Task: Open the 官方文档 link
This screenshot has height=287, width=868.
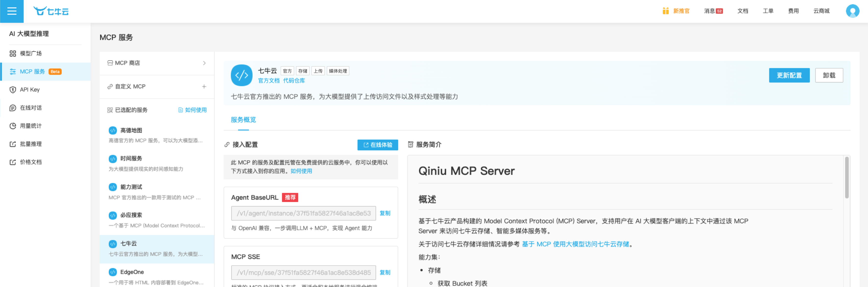Action: pos(268,81)
